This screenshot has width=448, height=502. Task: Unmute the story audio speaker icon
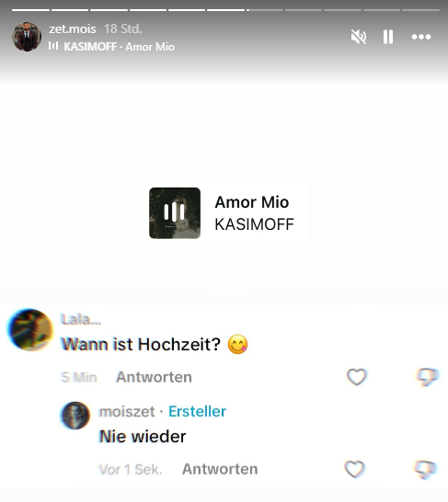pyautogui.click(x=359, y=37)
